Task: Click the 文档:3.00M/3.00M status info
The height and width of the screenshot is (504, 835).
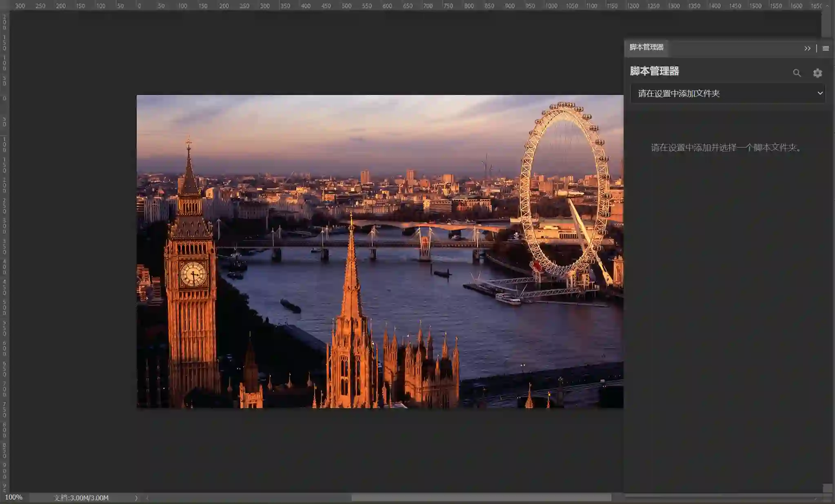Action: tap(82, 498)
